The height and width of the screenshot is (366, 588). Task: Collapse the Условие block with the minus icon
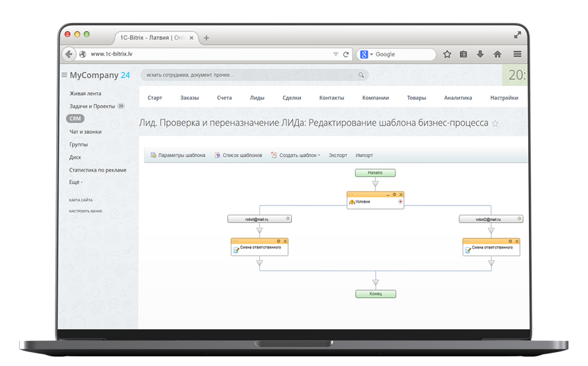(388, 194)
